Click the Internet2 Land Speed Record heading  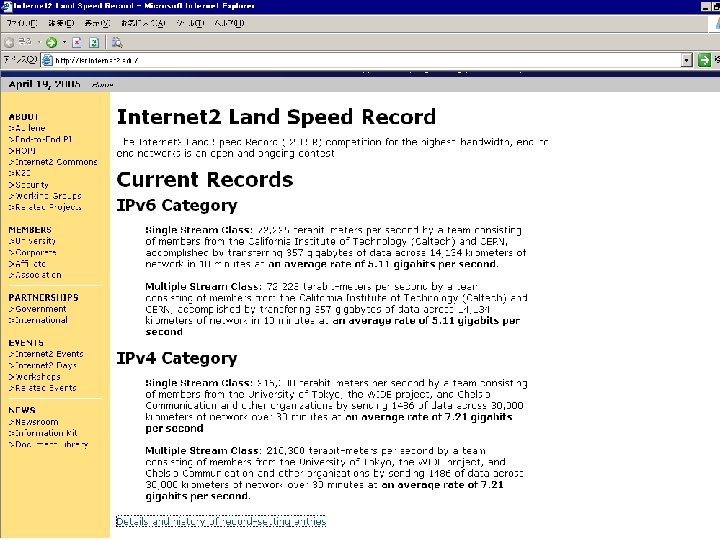[x=276, y=117]
